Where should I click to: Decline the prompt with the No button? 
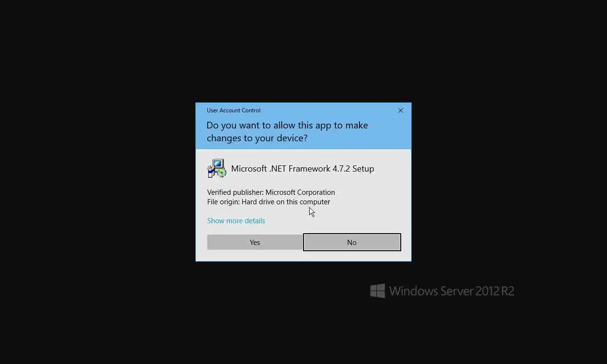click(352, 242)
